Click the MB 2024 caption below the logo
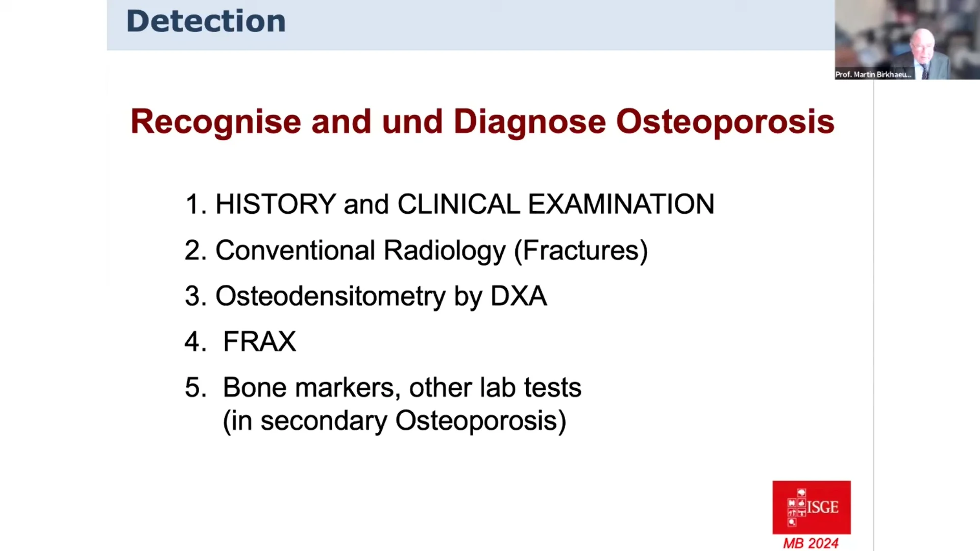This screenshot has width=980, height=551. 811,543
